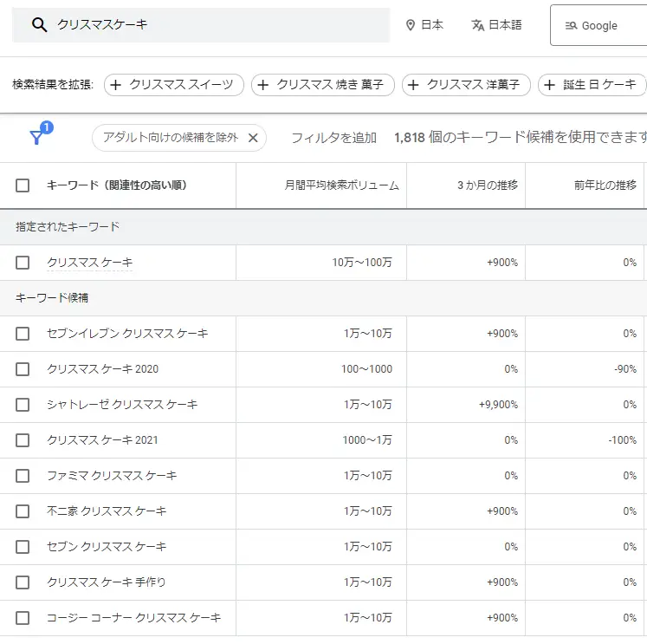Check the クリスマス ケーキ 2021 checkbox
This screenshot has height=644, width=647.
(23, 440)
